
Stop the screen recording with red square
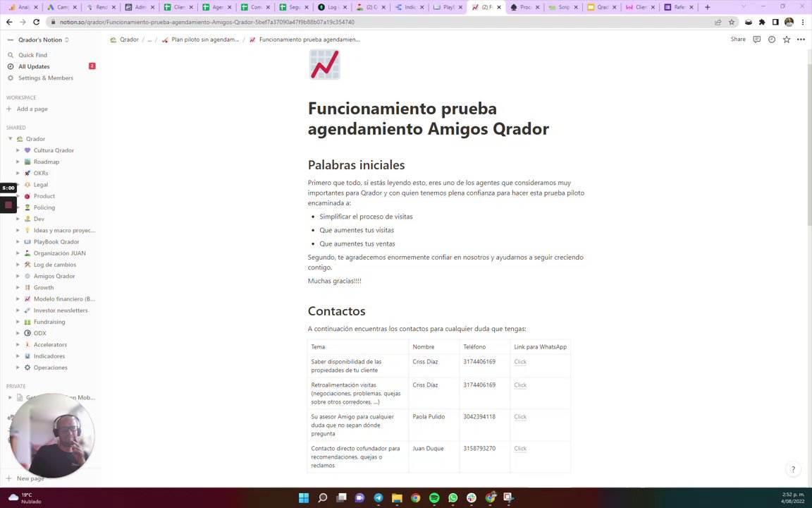coord(8,205)
